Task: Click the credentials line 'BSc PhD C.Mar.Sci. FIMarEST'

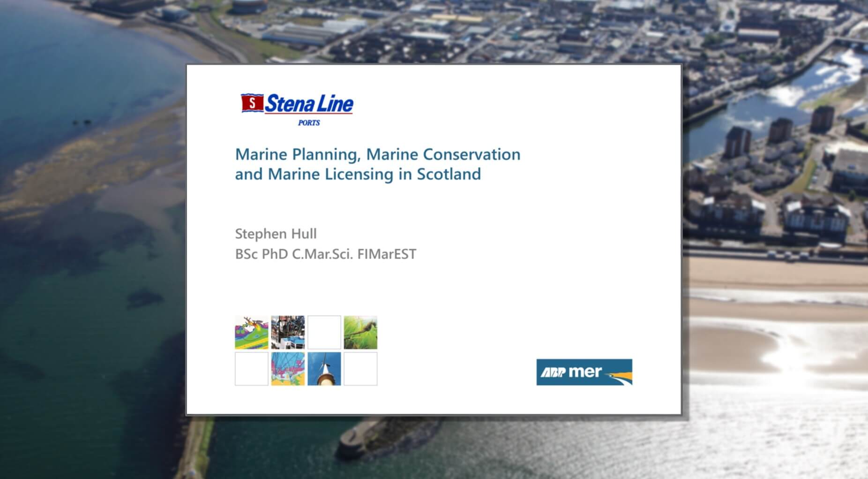Action: click(x=325, y=254)
